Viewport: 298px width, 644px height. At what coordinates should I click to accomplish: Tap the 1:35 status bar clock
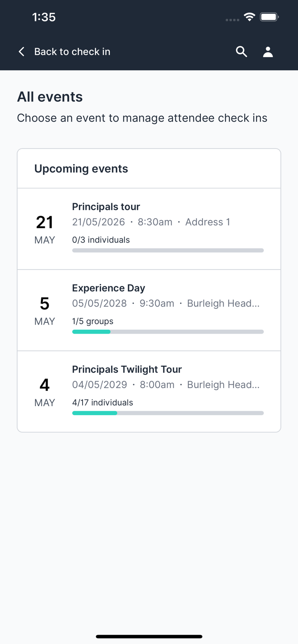point(44,17)
